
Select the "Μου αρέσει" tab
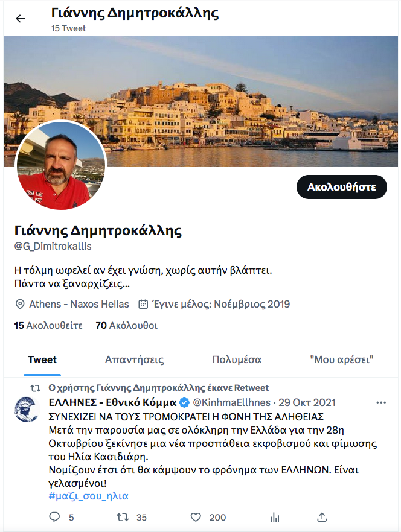(342, 359)
